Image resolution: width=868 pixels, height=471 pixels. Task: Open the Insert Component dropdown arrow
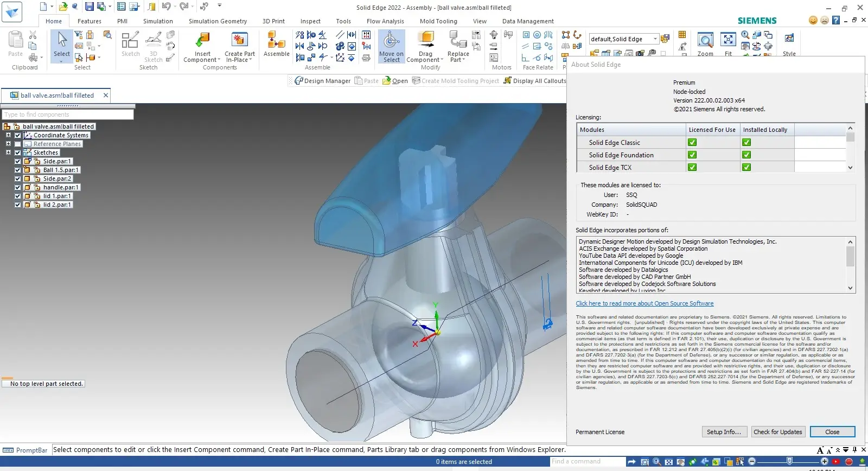[x=219, y=60]
